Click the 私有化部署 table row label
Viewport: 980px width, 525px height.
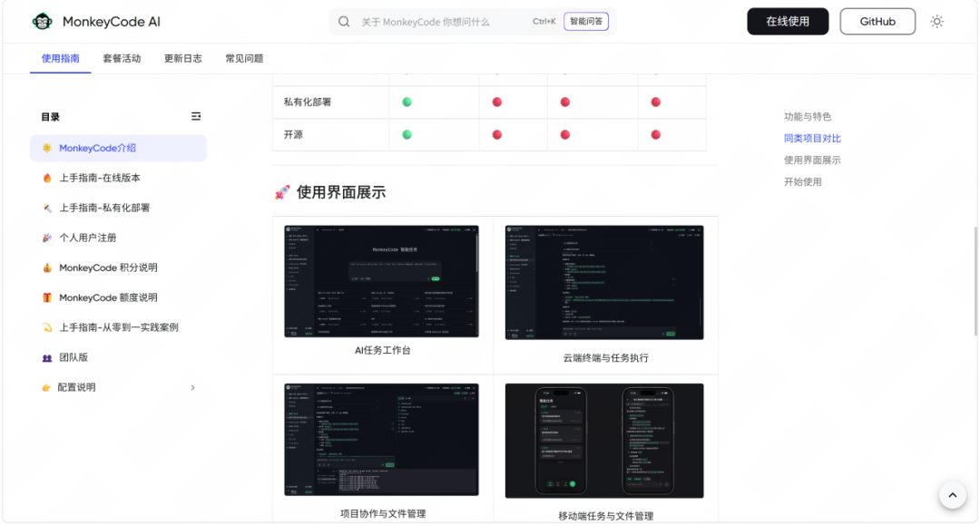click(308, 102)
